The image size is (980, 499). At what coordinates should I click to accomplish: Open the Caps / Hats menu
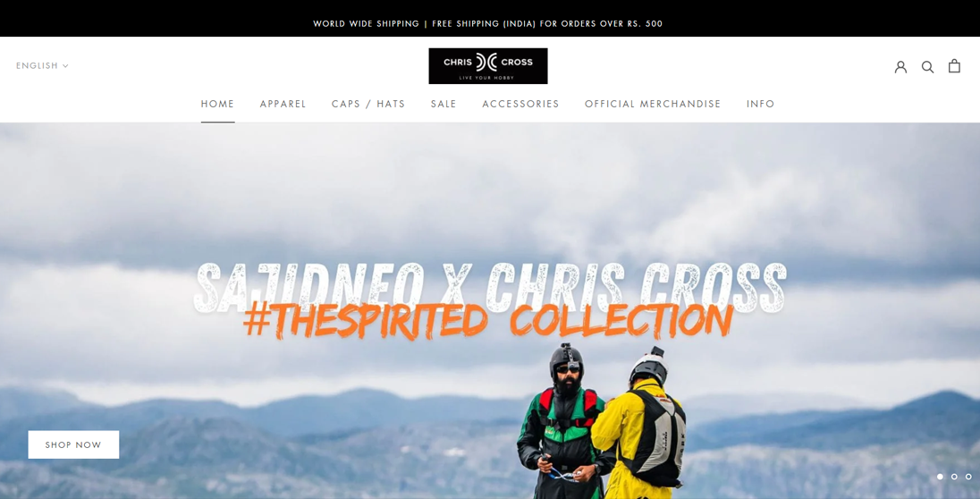click(368, 104)
